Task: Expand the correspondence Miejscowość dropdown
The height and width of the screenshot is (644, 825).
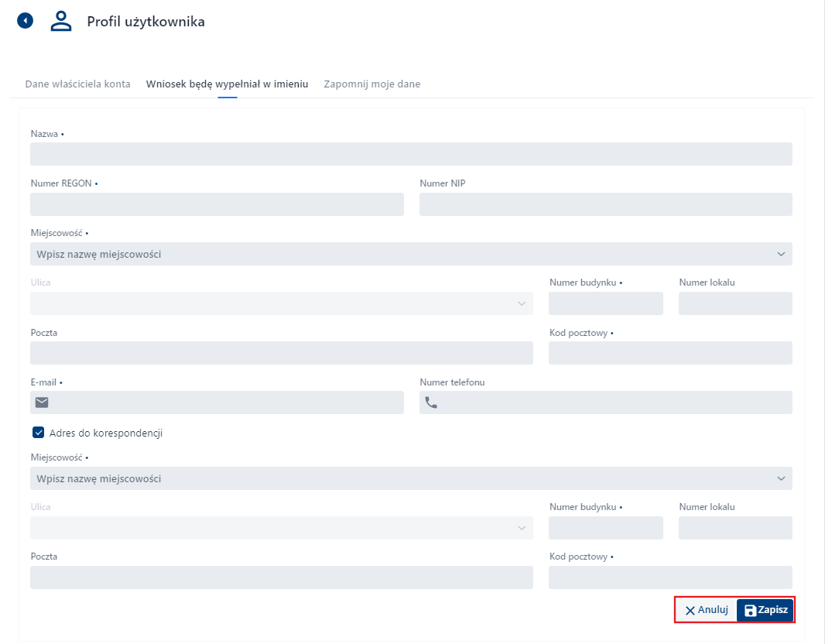Action: [x=781, y=478]
